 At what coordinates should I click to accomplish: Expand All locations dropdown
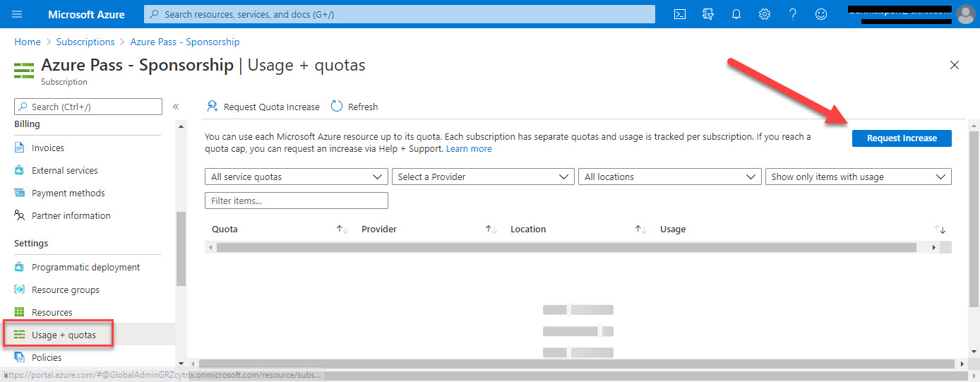669,177
